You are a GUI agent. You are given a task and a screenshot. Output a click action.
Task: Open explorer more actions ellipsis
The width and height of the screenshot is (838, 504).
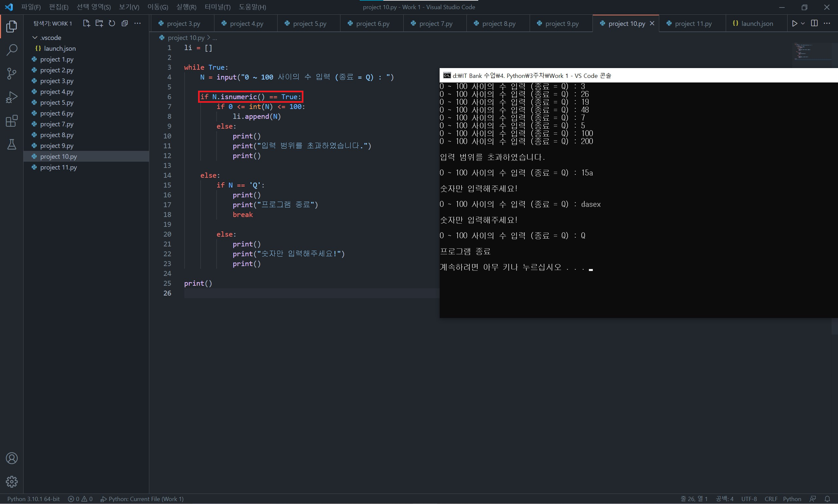click(x=137, y=23)
